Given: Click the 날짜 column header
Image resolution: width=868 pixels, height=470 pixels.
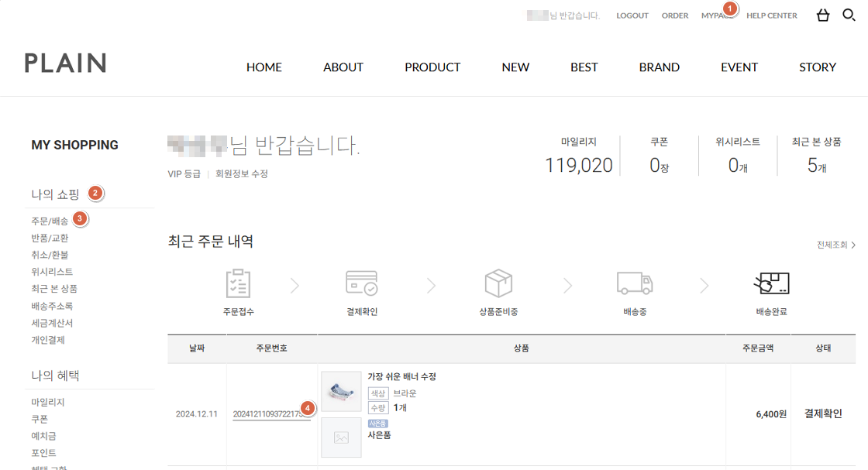Looking at the screenshot, I should (197, 348).
